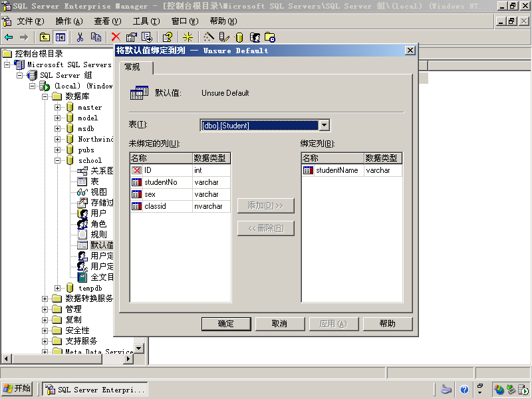Select the sex row in unbound columns
Viewport: 532px width, 399px height.
[x=180, y=194]
